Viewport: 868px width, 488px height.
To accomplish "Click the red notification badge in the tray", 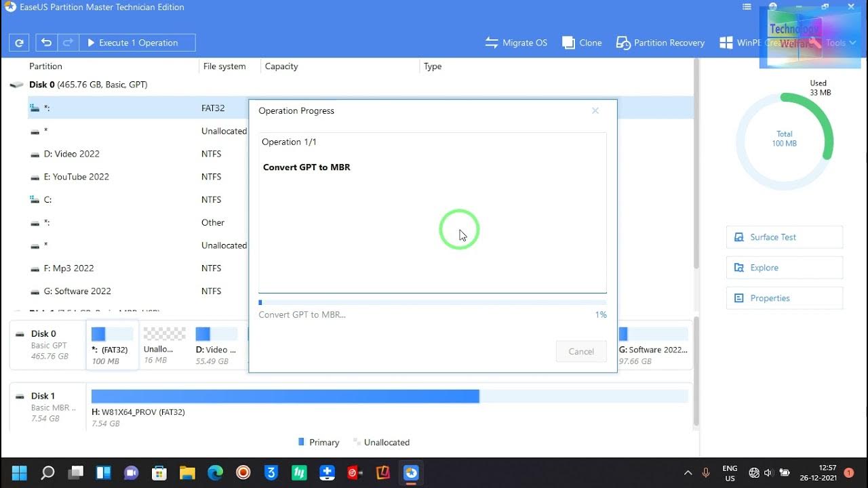I will pyautogui.click(x=849, y=473).
